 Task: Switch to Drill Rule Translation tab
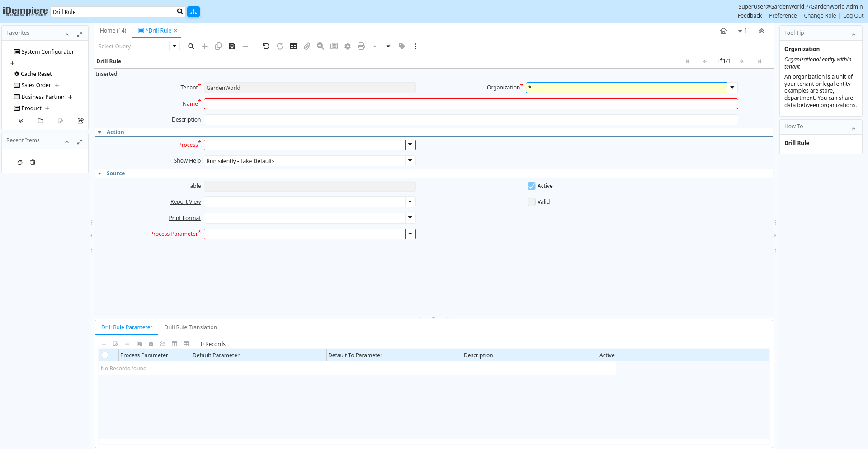[x=190, y=327]
